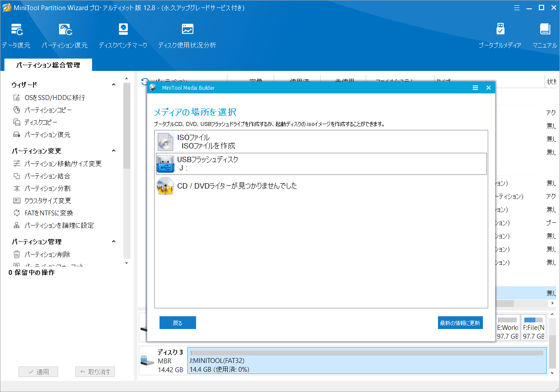Image resolution: width=560 pixels, height=392 pixels.
Task: Click the ISOファイル media option icon
Action: point(166,142)
